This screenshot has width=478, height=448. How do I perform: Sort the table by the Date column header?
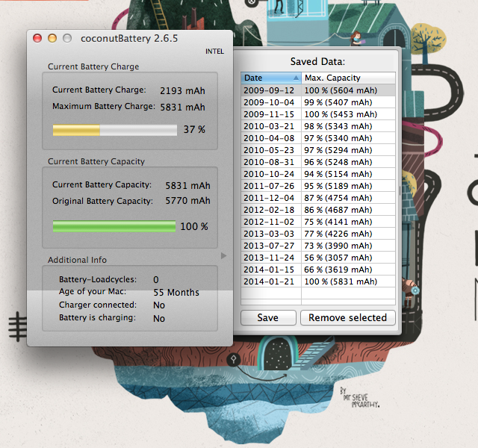(271, 78)
